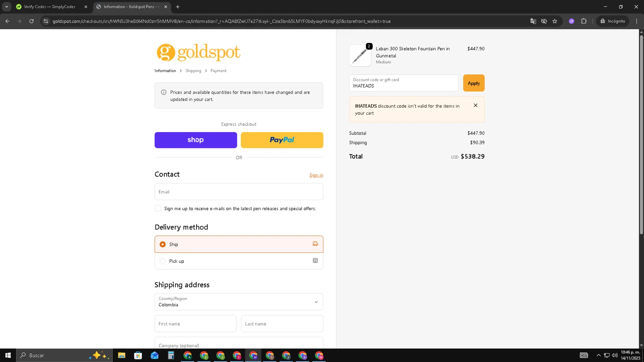Click the Goldspot logo

click(198, 52)
